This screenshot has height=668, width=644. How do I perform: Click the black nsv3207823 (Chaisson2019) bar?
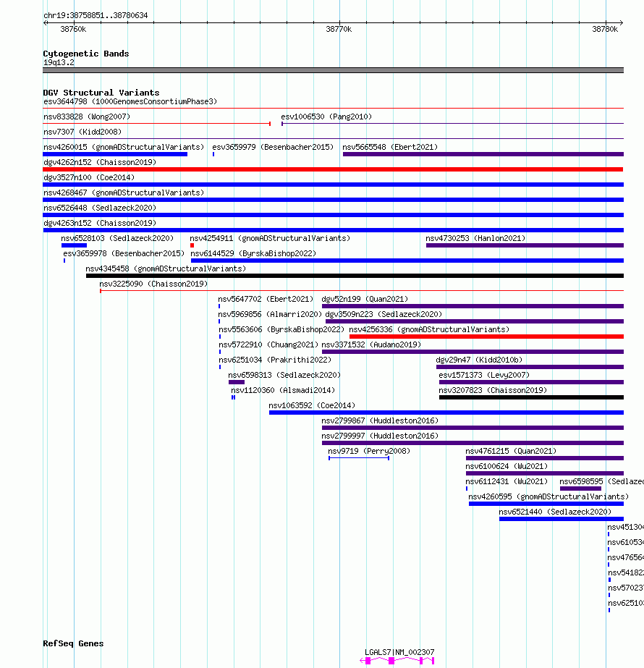[532, 397]
